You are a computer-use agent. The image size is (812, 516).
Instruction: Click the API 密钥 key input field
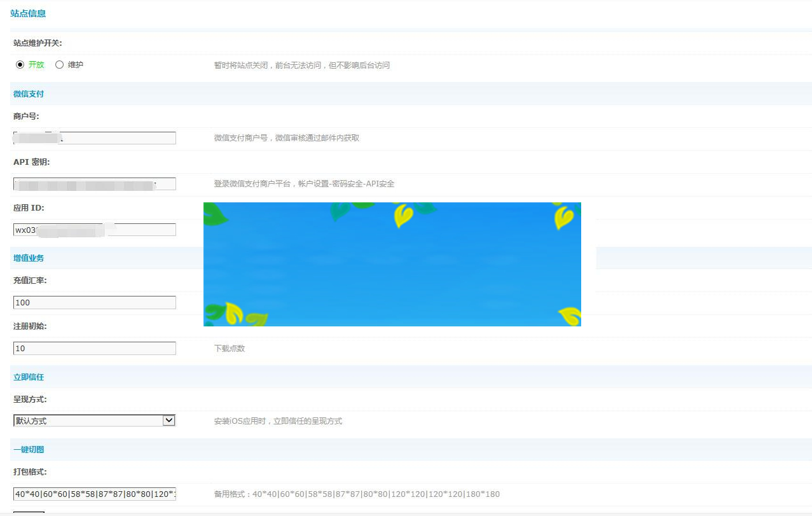point(94,183)
